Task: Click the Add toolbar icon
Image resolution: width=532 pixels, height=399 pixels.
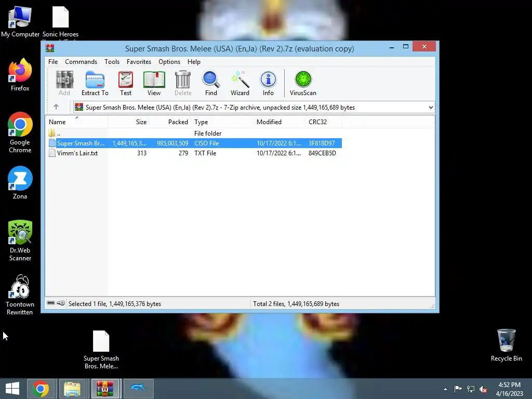Action: coord(64,83)
